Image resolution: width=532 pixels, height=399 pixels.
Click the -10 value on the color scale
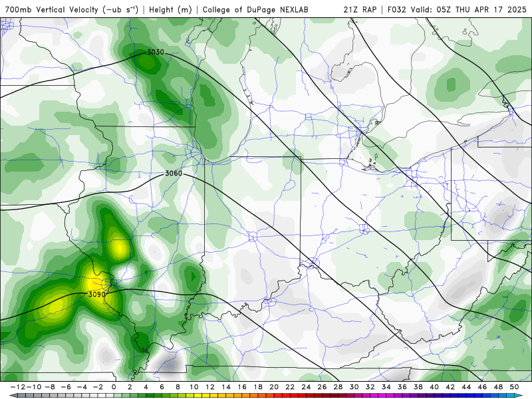coord(34,387)
